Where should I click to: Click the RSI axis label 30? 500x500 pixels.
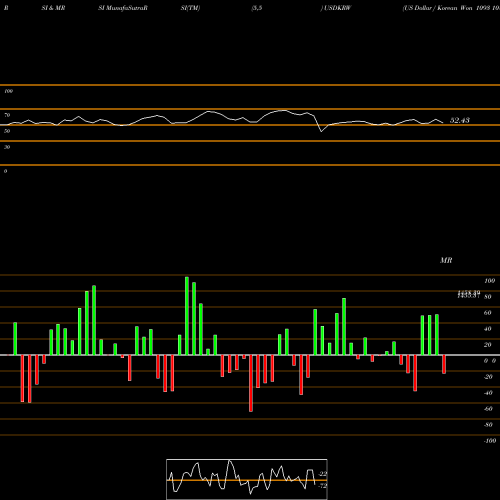[x=7, y=147]
